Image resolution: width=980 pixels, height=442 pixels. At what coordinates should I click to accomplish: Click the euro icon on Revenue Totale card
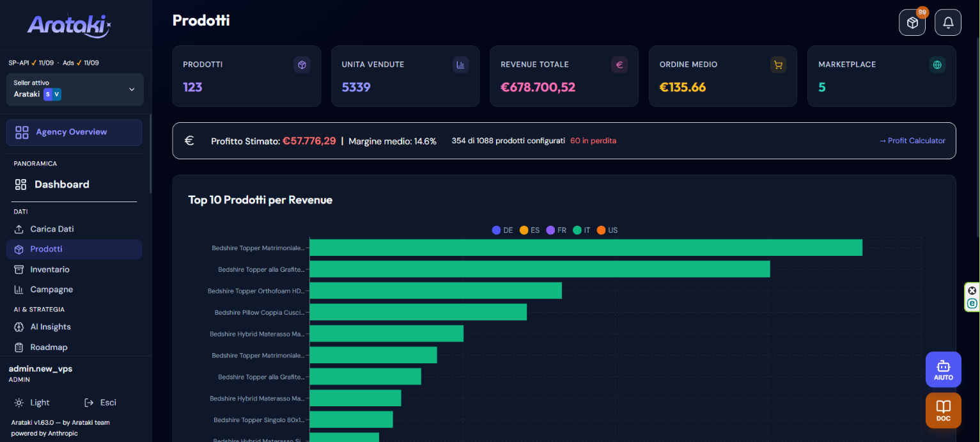click(619, 65)
